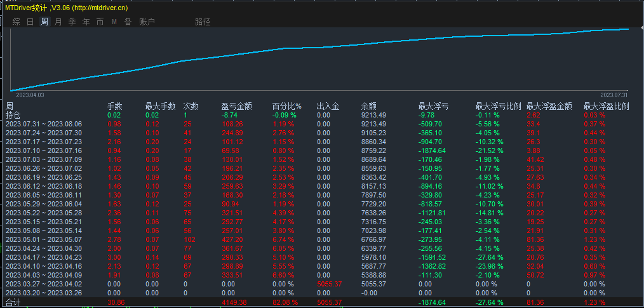Click profit value 427.20

tap(231, 239)
